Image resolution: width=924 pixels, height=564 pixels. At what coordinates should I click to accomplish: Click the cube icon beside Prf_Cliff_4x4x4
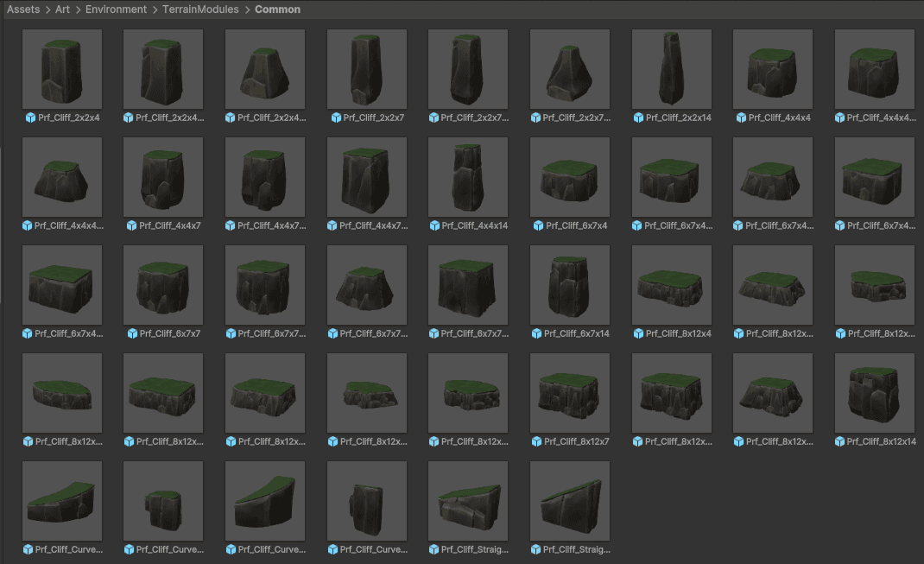tap(741, 117)
